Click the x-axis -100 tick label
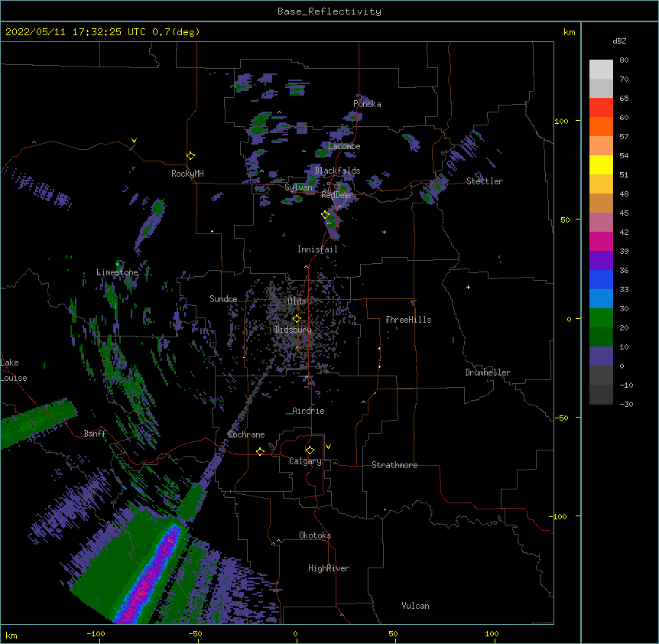The height and width of the screenshot is (644, 659). (96, 634)
